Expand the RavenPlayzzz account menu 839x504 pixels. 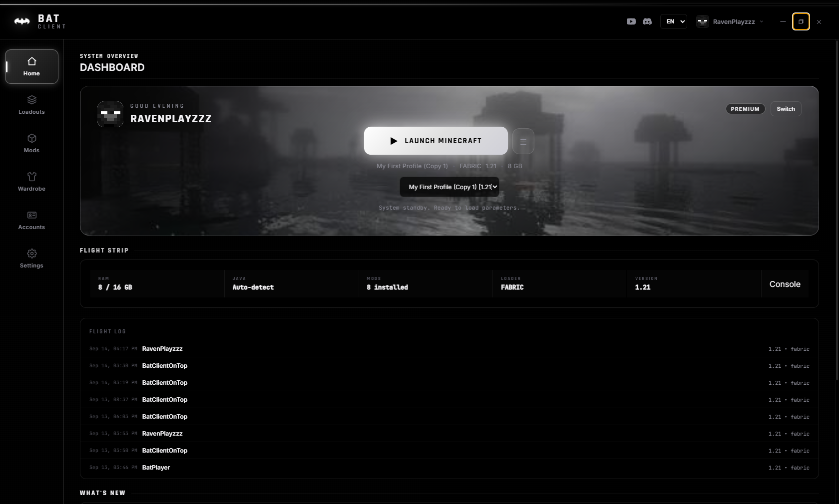(x=730, y=21)
